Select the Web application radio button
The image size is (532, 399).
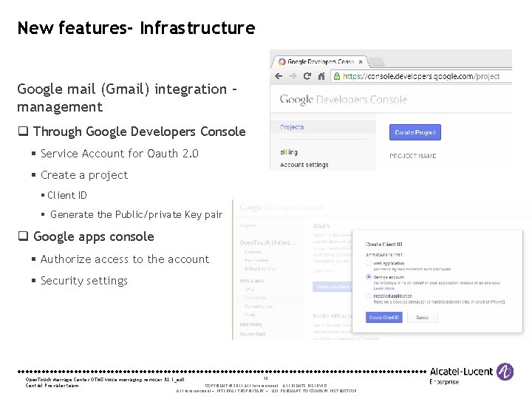369,263
